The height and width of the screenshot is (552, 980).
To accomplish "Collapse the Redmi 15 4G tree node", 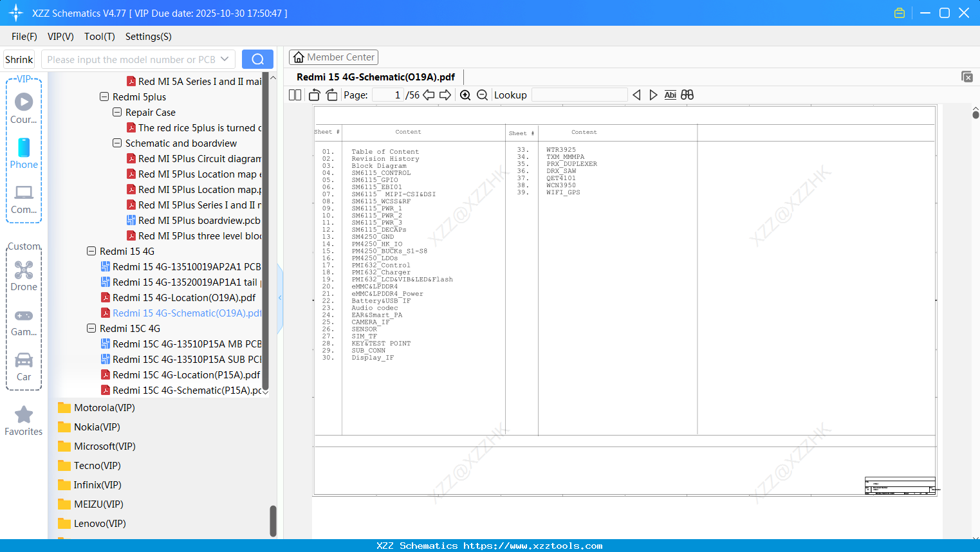I will click(x=91, y=251).
